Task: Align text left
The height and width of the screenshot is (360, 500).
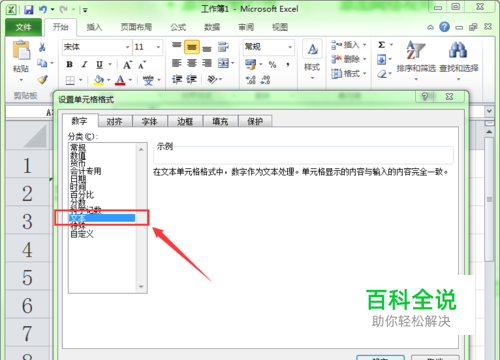Action: (177, 63)
